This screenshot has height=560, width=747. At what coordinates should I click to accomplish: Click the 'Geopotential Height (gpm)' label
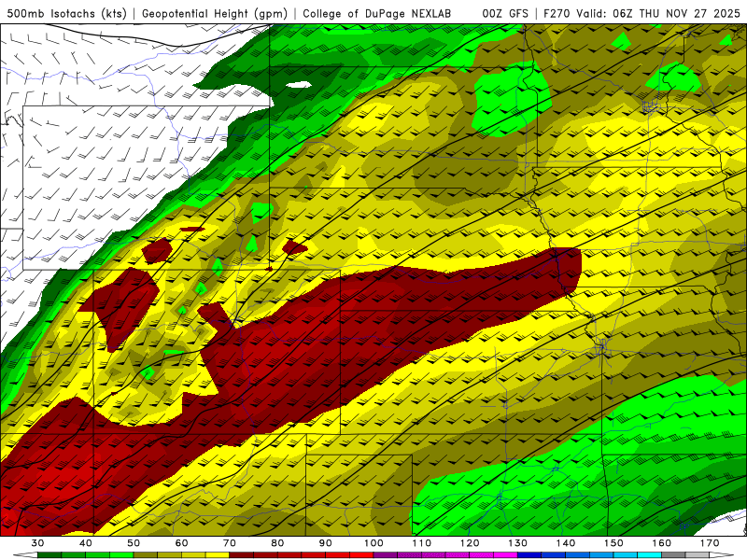coord(215,14)
